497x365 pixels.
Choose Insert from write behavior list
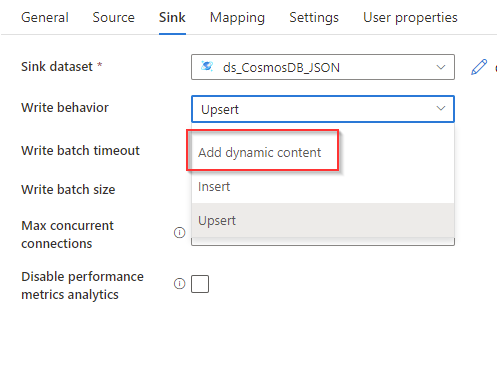pyautogui.click(x=323, y=186)
